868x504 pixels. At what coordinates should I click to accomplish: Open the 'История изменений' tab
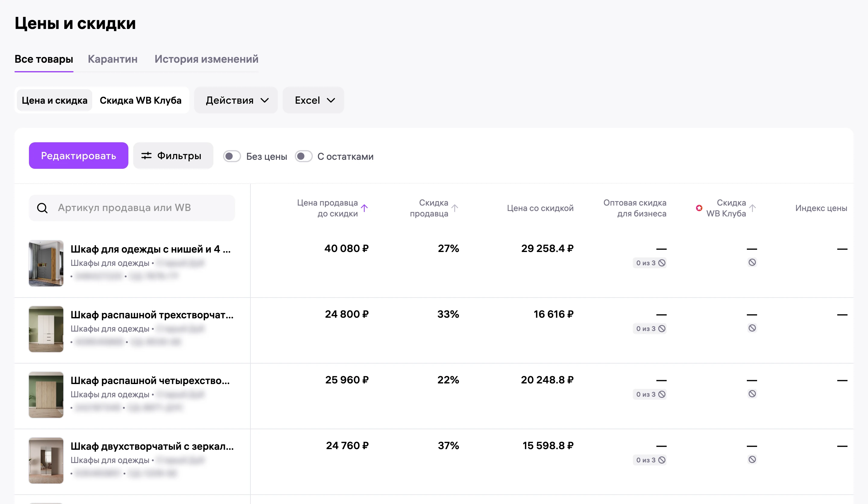[x=206, y=59]
